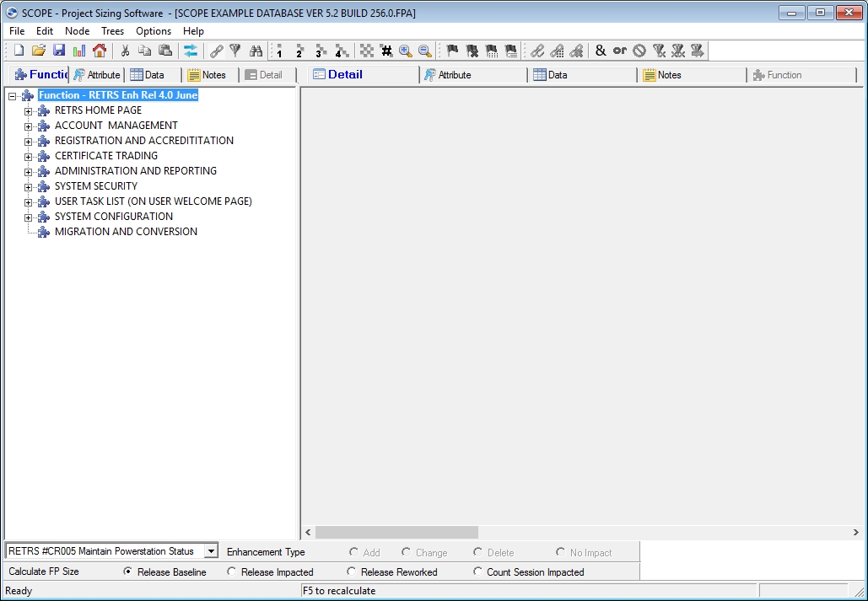Click the 'or' filter icon
This screenshot has width=868, height=601.
(x=619, y=51)
